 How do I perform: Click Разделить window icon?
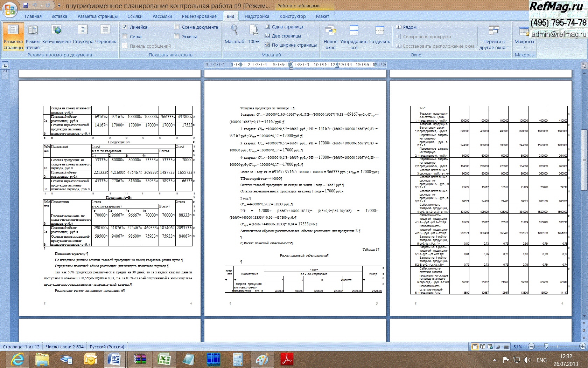[379, 35]
